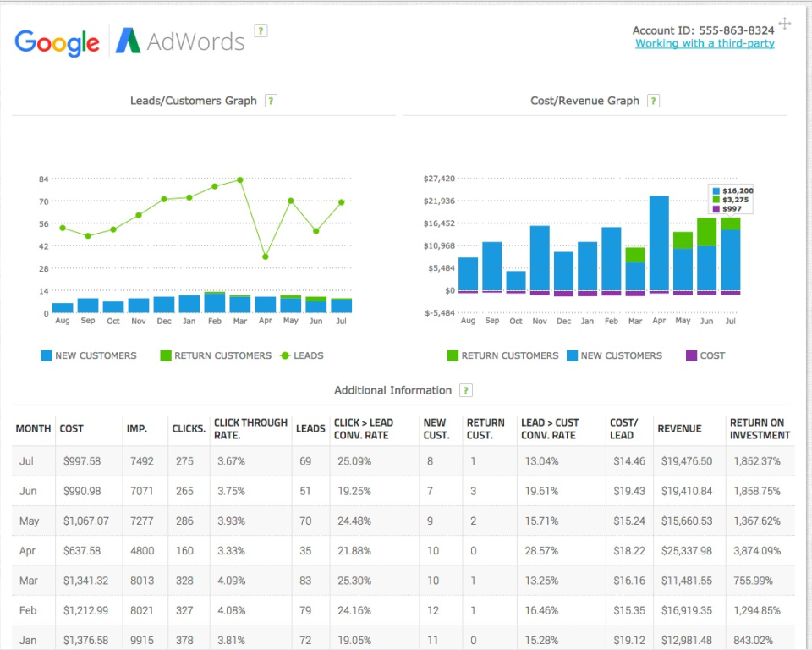The height and width of the screenshot is (650, 812).
Task: Click the Cost/Revenue Graph title
Action: [x=584, y=101]
